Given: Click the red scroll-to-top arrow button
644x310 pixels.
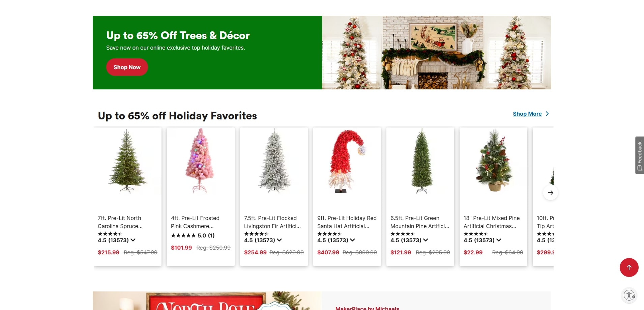Looking at the screenshot, I should (629, 267).
